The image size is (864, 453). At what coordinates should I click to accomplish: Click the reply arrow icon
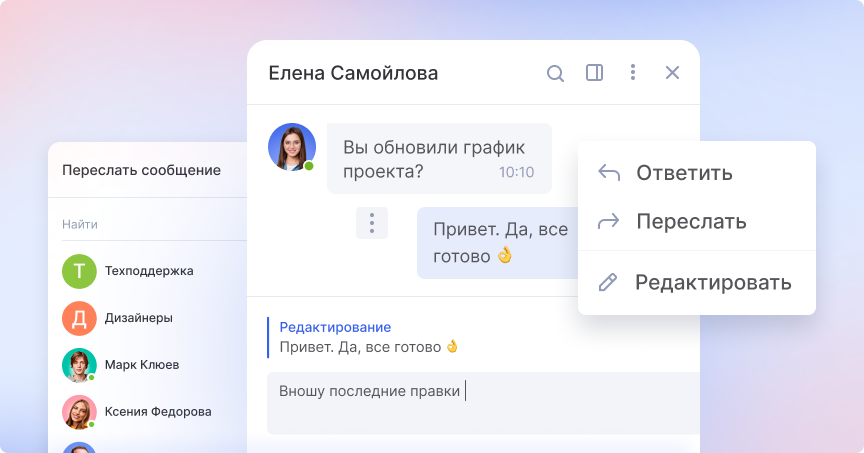[x=609, y=173]
